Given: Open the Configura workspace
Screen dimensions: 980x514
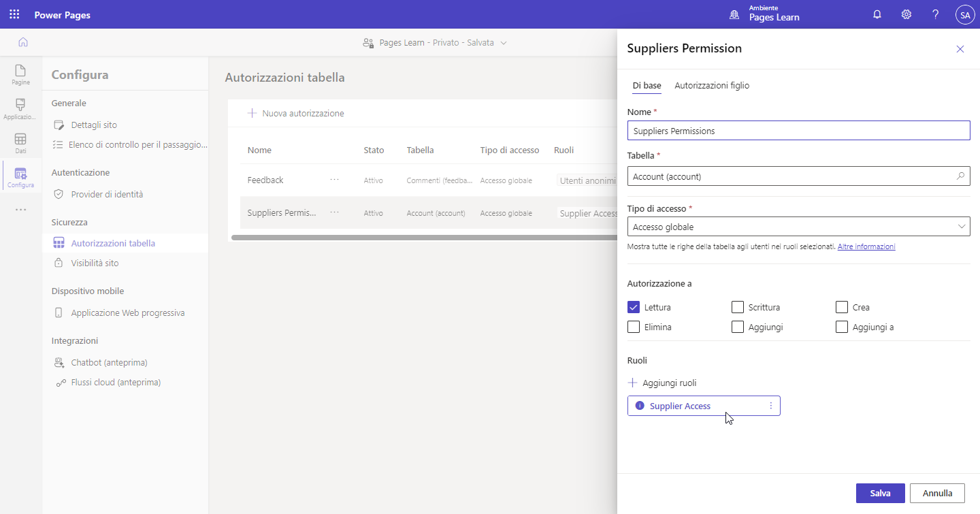Looking at the screenshot, I should pos(20,178).
